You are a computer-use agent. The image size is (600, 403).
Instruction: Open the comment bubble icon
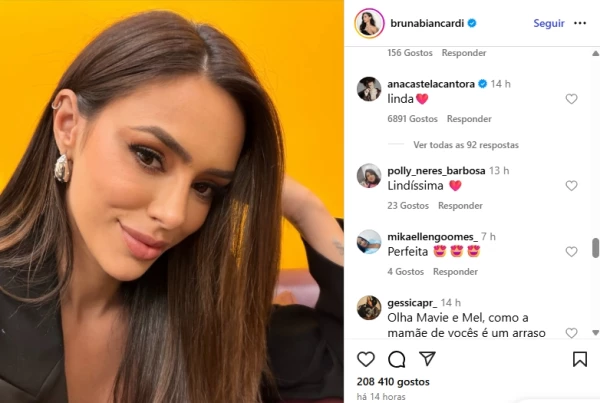click(396, 359)
